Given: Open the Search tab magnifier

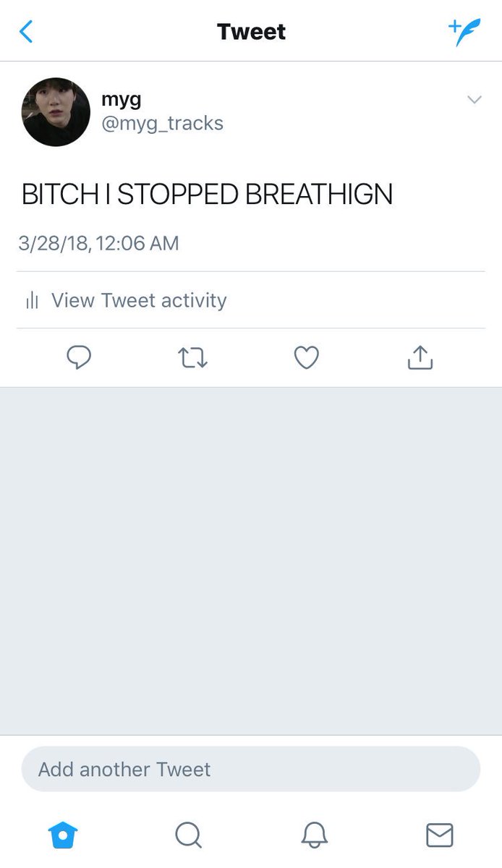Looking at the screenshot, I should pyautogui.click(x=188, y=835).
